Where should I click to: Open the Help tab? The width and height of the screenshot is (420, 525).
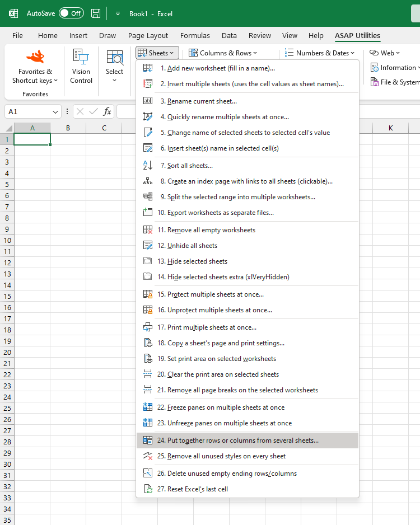(x=316, y=35)
